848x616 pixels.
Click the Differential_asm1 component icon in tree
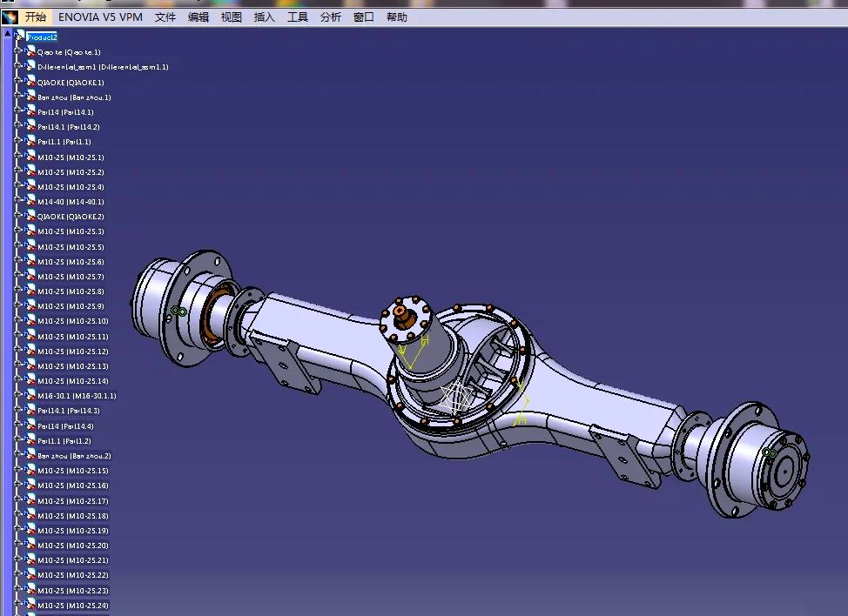(x=30, y=66)
